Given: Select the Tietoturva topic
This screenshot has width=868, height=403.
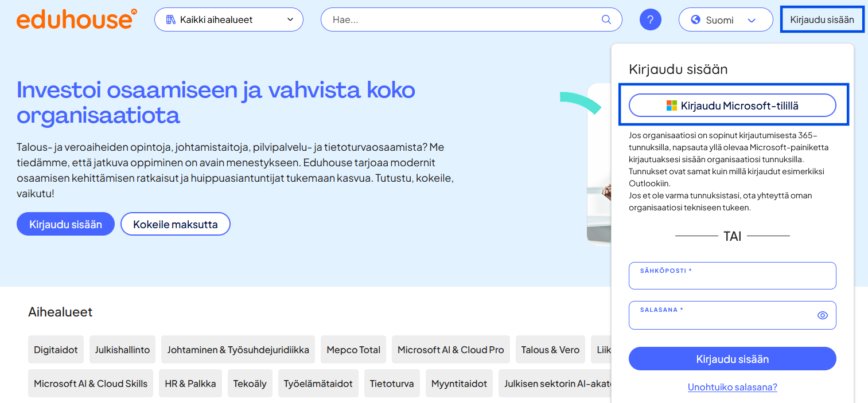Looking at the screenshot, I should coord(392,384).
